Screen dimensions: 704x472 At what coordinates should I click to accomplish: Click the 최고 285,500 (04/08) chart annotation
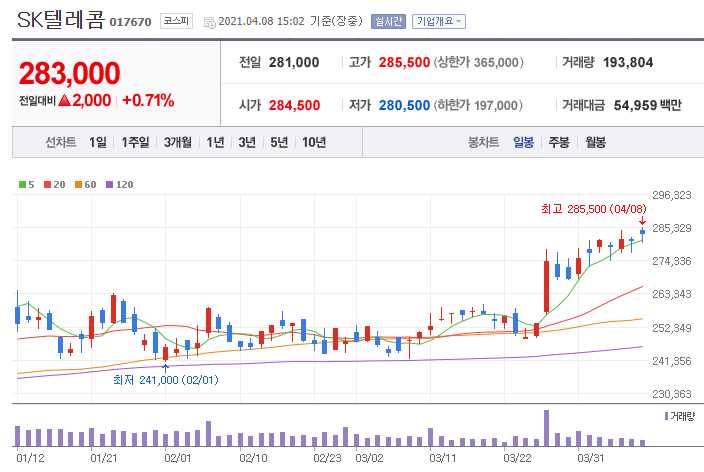(x=594, y=209)
